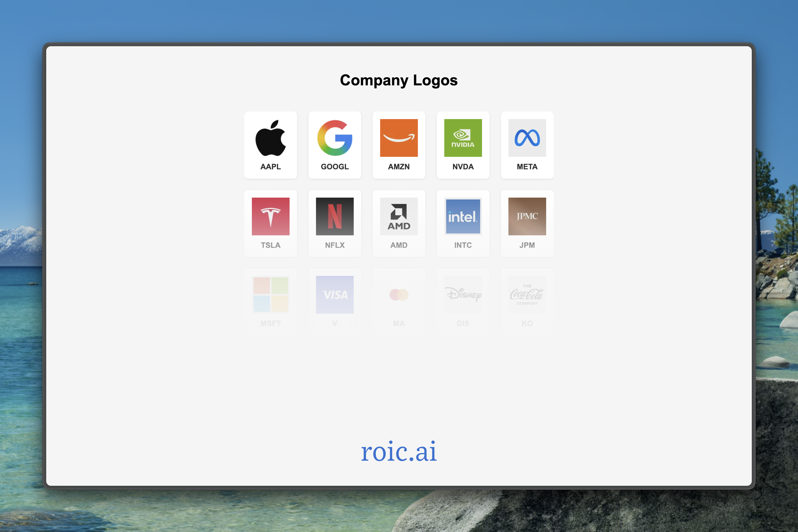Select the AMD arrow logo
798x532 pixels.
click(x=399, y=216)
